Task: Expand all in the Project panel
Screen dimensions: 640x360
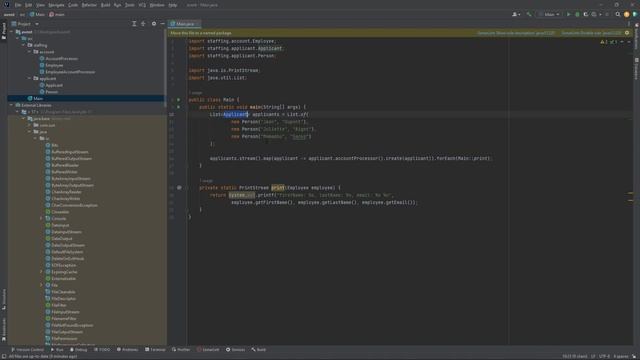Action: 134,24
